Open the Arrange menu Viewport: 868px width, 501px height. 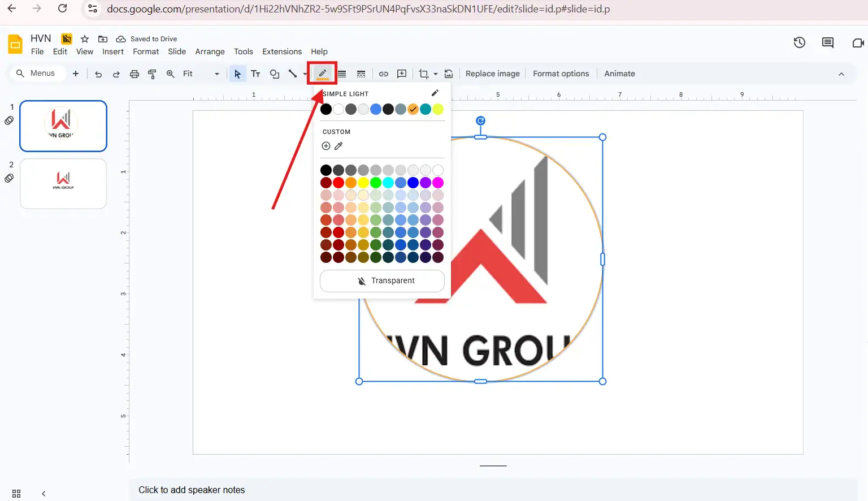coord(210,51)
